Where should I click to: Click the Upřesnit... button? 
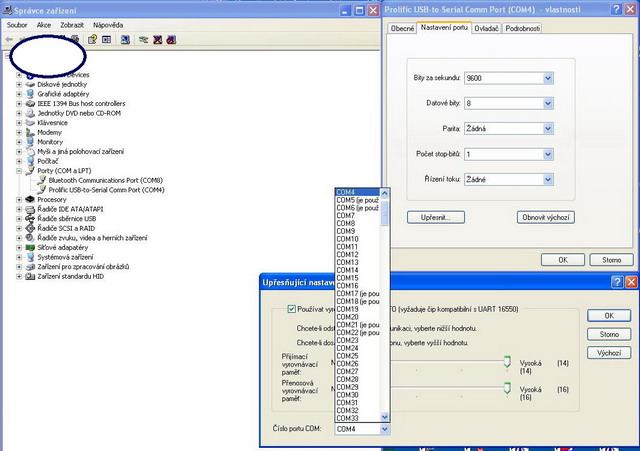click(x=435, y=217)
